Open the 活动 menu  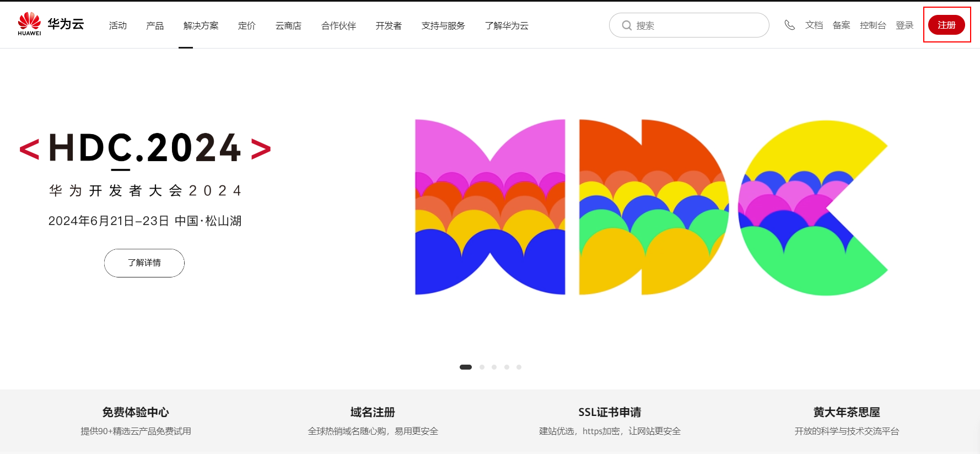(118, 25)
